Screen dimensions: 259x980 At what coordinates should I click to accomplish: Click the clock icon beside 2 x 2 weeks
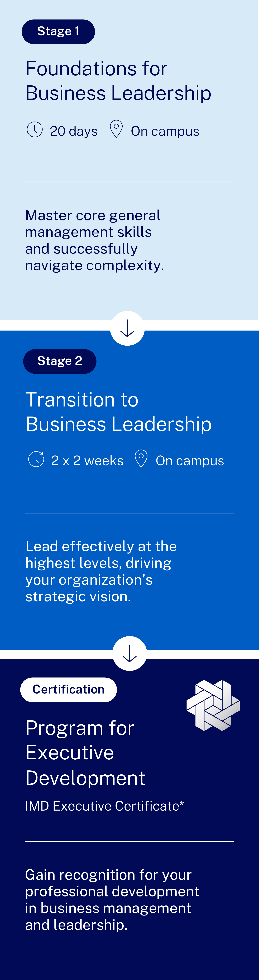tap(36, 459)
